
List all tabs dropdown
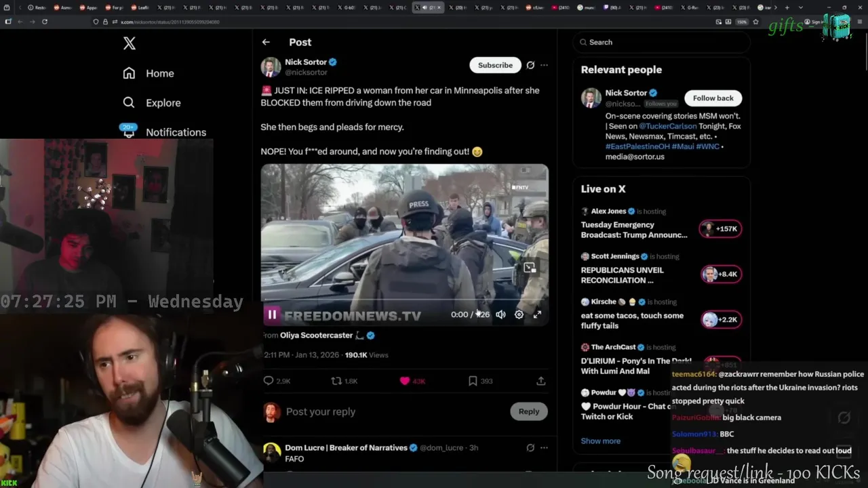801,7
